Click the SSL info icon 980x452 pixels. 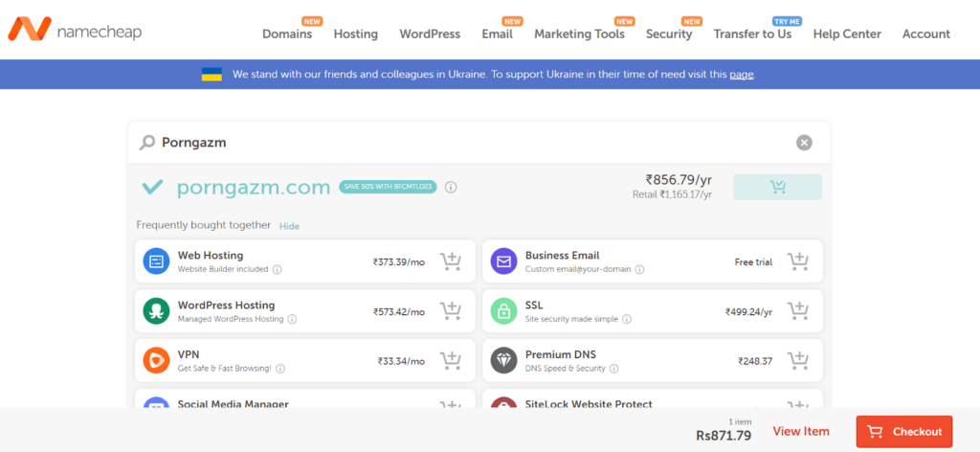(627, 319)
